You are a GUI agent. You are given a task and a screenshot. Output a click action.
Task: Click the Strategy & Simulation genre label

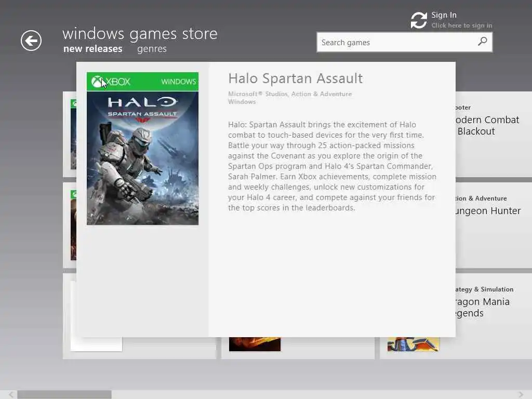tap(484, 289)
